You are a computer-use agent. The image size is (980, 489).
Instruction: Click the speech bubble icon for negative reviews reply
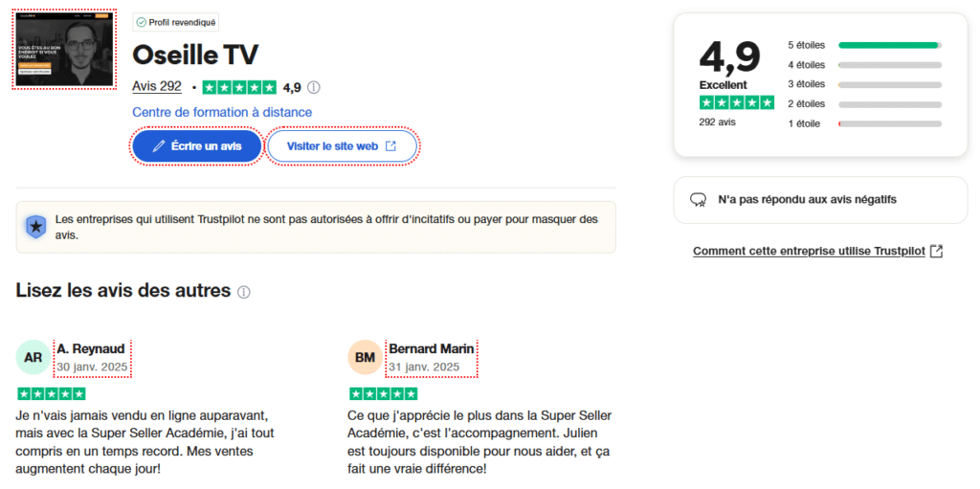pos(698,200)
